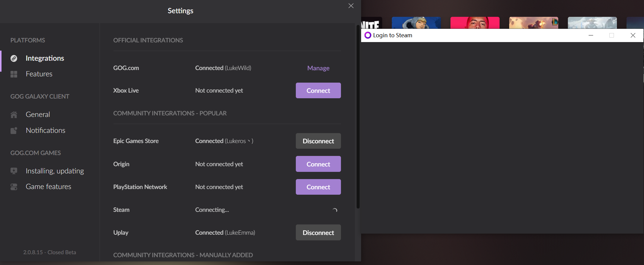Click the 'Epic Games Store' name

click(x=136, y=141)
